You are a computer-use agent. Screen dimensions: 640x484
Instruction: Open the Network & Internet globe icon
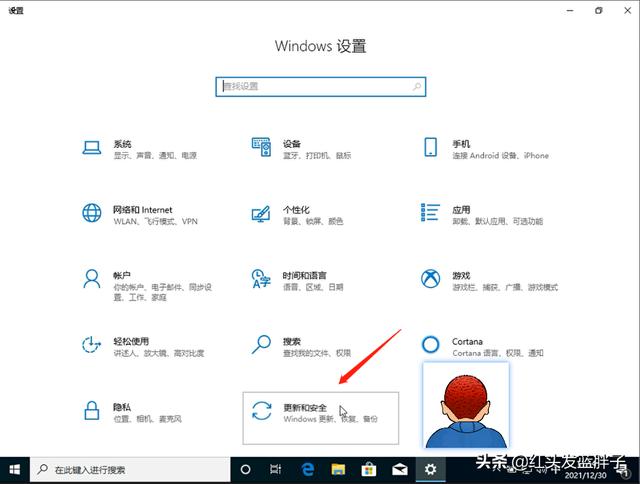[x=92, y=213]
